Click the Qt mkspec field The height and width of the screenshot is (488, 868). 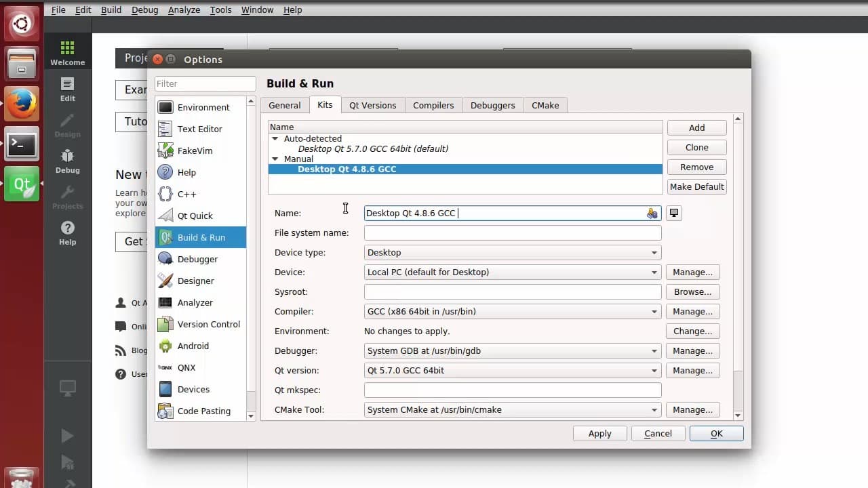pyautogui.click(x=513, y=390)
